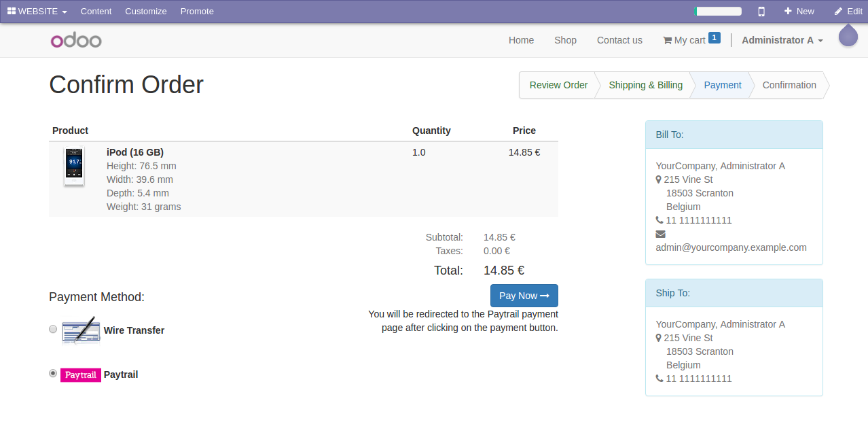
Task: Click the Pay Now button
Action: pos(524,296)
